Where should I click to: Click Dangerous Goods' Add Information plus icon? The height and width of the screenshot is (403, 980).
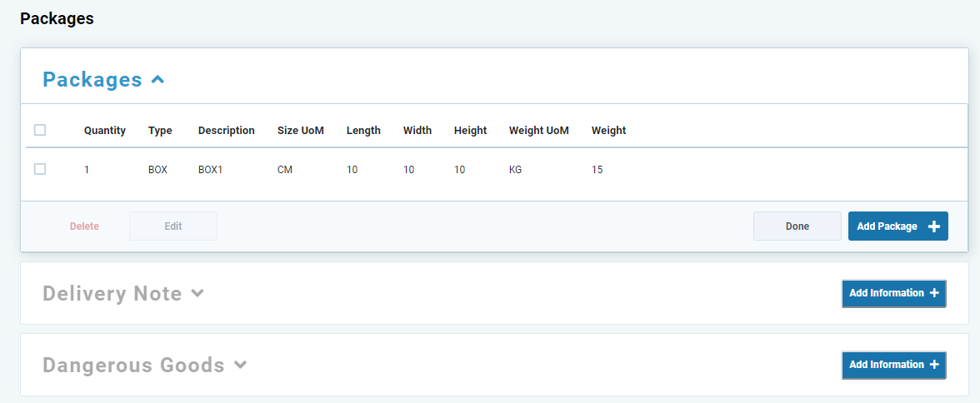coord(933,365)
